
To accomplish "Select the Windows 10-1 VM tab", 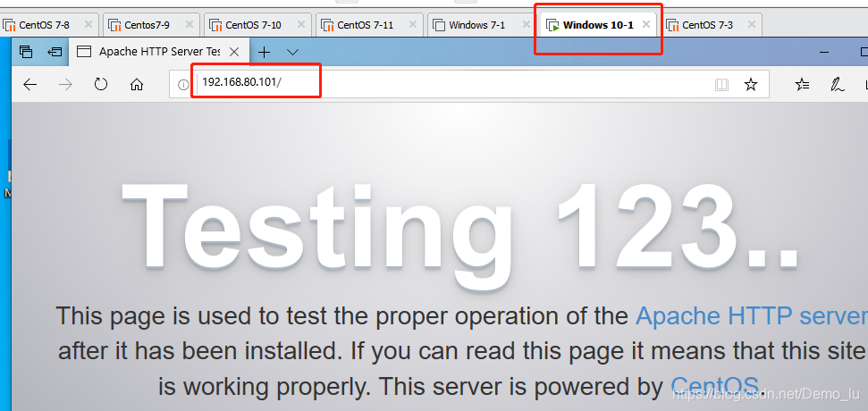I will [x=598, y=25].
